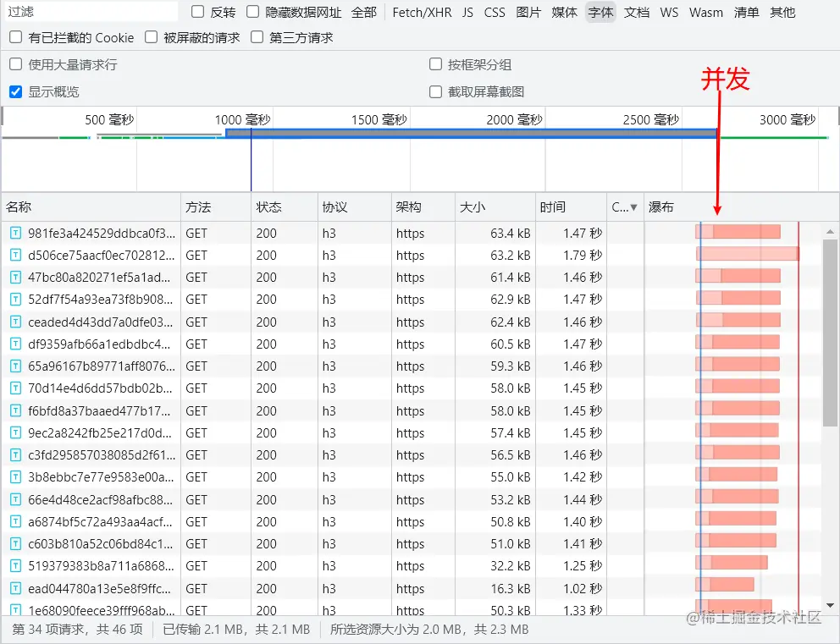Click the 过滤 filter text field
Image resolution: width=840 pixels, height=644 pixels.
(x=91, y=11)
